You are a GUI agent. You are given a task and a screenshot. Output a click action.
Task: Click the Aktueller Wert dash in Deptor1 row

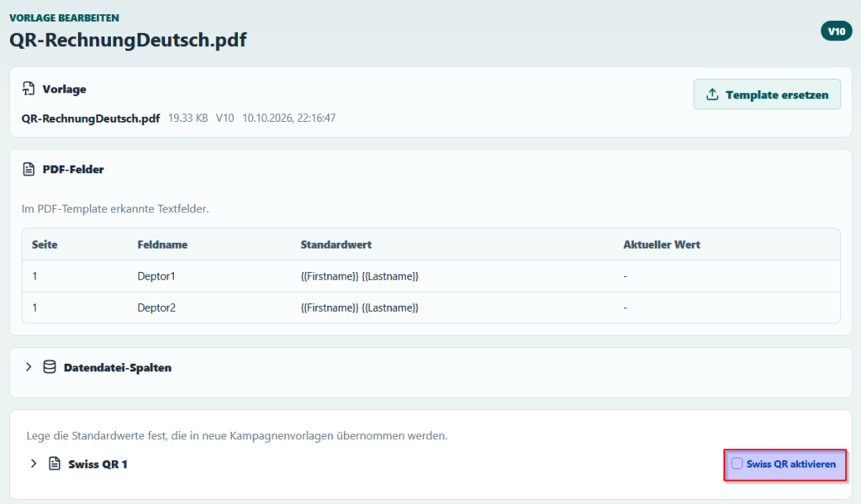coord(625,276)
